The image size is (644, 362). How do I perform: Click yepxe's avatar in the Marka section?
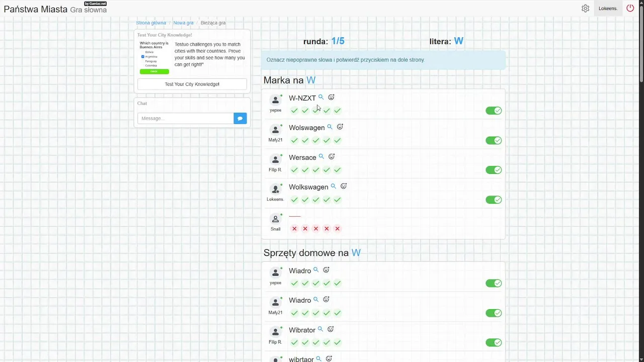tap(275, 100)
